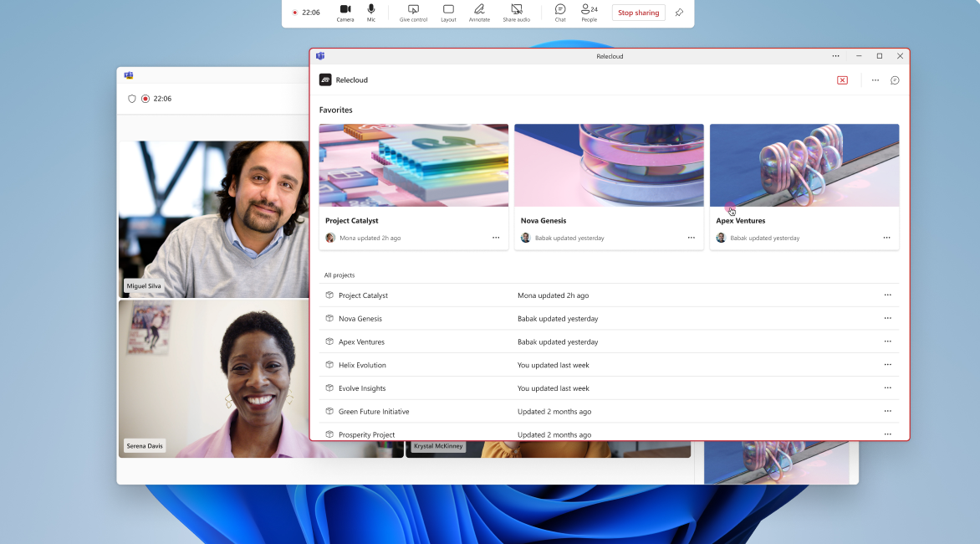Open the meeting Chat
980x544 pixels.
pos(560,13)
